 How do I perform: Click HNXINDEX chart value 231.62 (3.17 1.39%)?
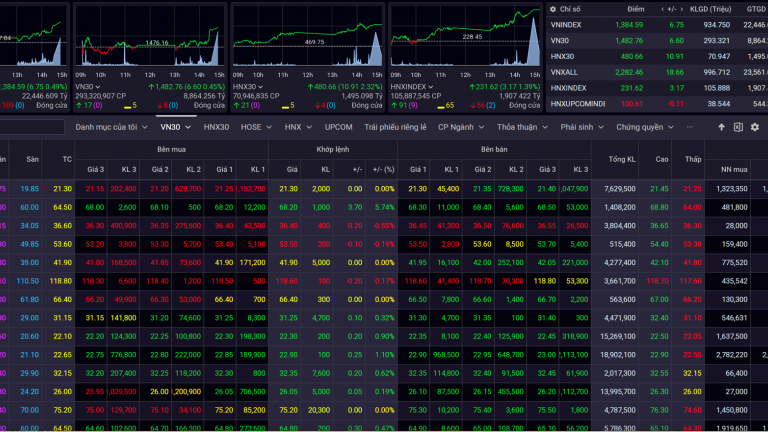point(504,87)
